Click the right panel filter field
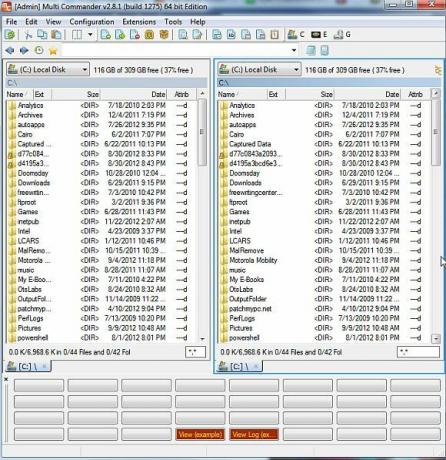The width and height of the screenshot is (446, 460). [x=418, y=352]
